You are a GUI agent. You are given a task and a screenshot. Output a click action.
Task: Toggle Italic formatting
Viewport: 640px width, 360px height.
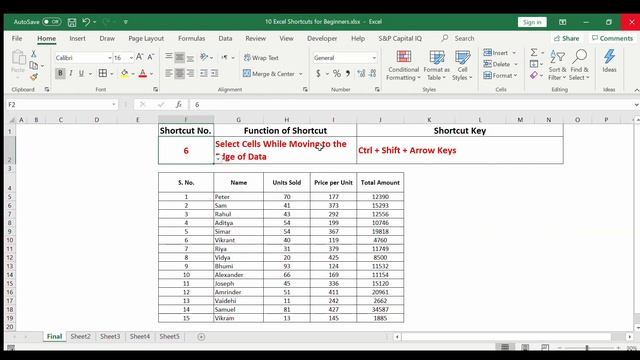pos(71,73)
